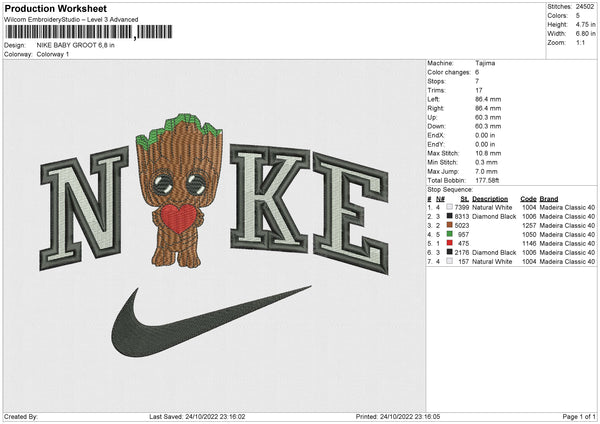This screenshot has height=424, width=600.
Task: Click the "Stop Sequence:" heading
Action: pyautogui.click(x=450, y=190)
